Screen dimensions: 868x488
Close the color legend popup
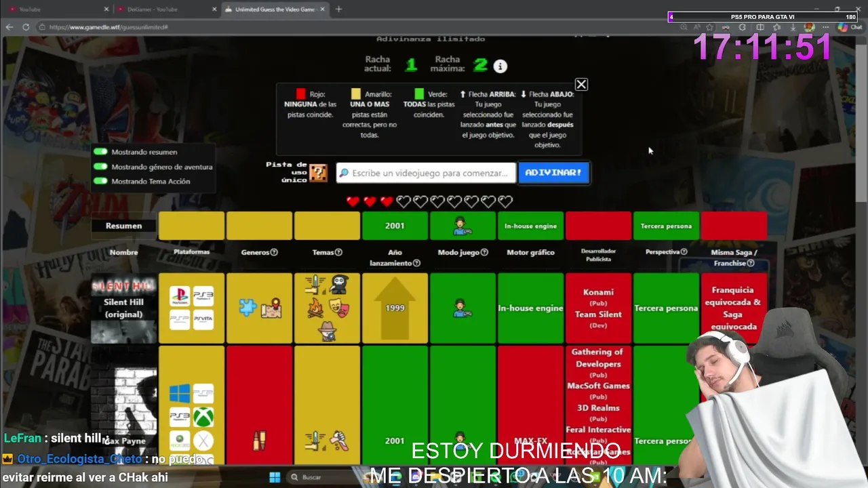581,85
